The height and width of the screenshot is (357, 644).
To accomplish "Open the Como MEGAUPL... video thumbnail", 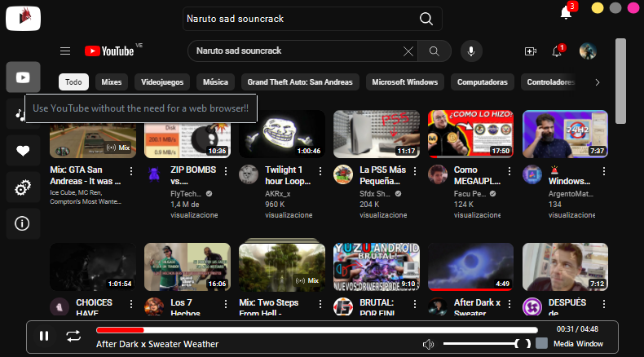I will click(470, 134).
